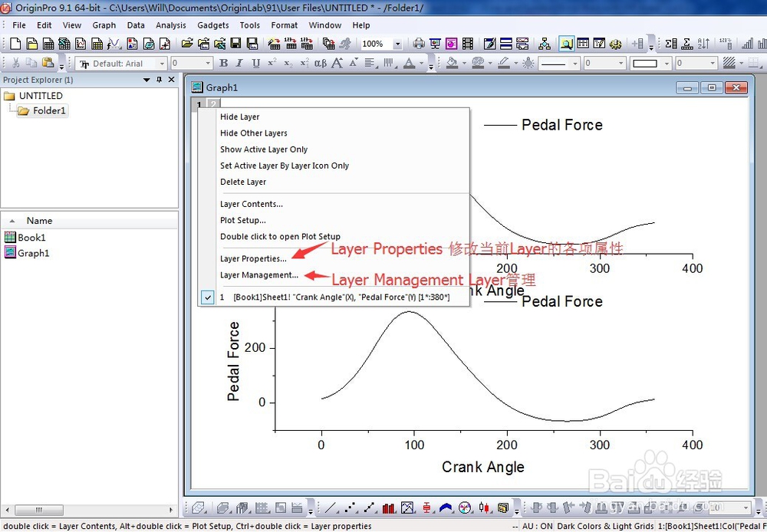767x532 pixels.
Task: Choose Plot Setup... from context menu
Action: [243, 220]
